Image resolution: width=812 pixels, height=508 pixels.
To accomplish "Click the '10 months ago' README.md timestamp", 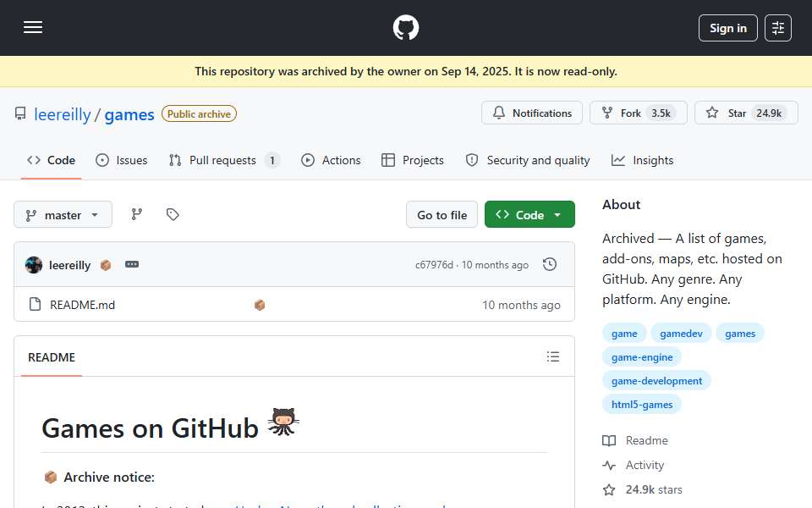I will tap(522, 305).
